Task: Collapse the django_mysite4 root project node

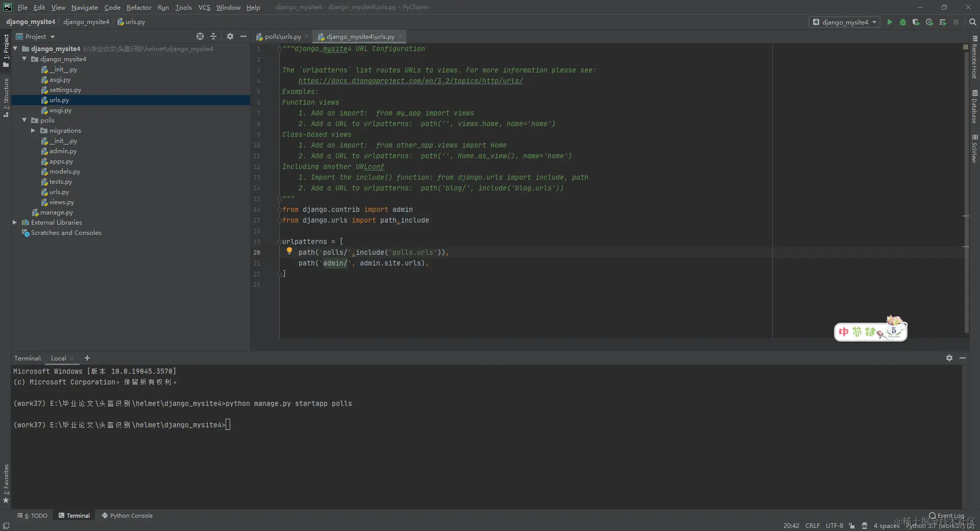Action: click(x=15, y=49)
